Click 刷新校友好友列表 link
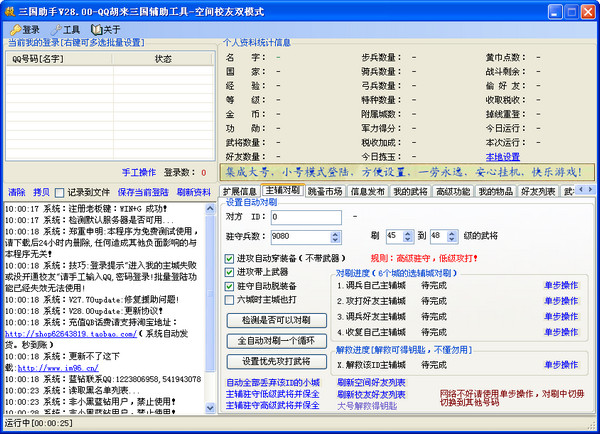This screenshot has width=600, height=434. click(371, 395)
